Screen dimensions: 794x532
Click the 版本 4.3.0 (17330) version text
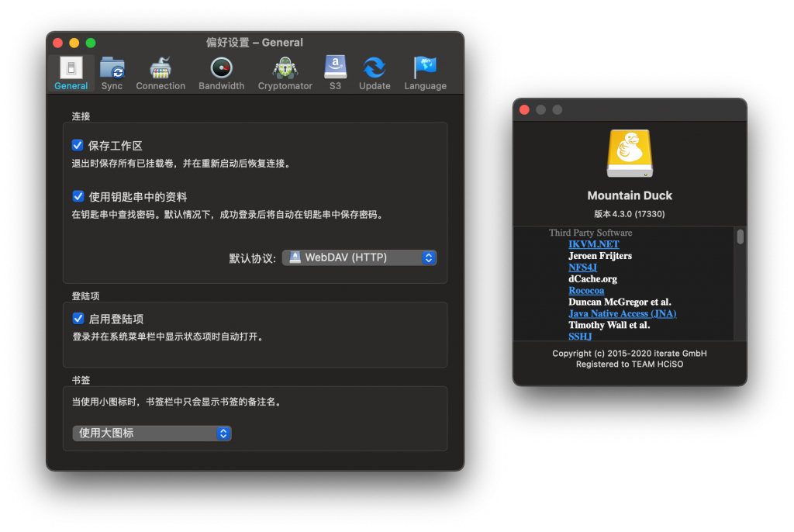pos(630,214)
